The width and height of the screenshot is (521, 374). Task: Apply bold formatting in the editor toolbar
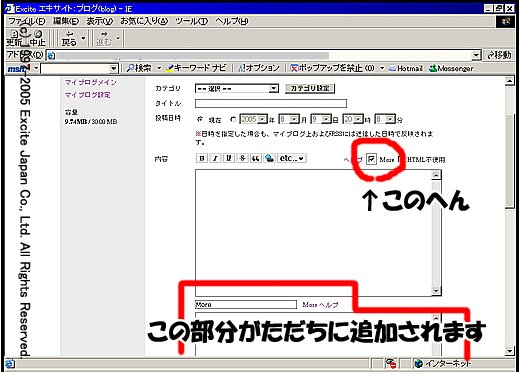(x=201, y=158)
